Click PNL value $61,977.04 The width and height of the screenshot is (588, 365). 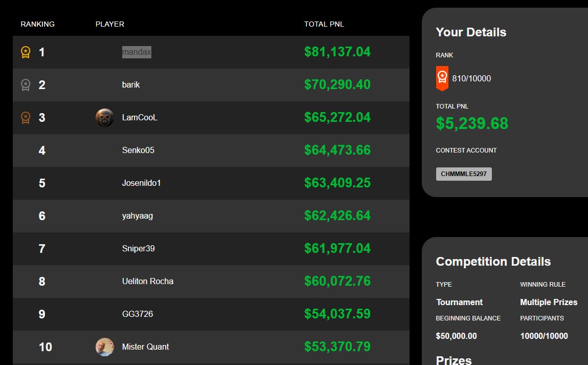tap(337, 248)
